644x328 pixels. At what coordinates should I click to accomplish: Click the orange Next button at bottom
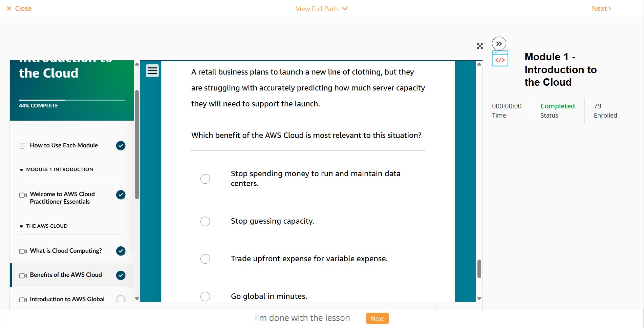point(377,319)
